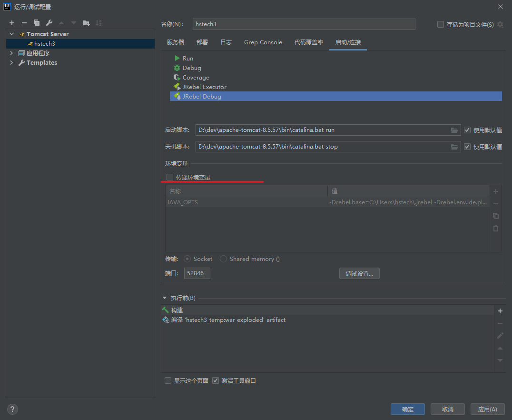Select JRebel Executor in list
Image resolution: width=512 pixels, height=420 pixels.
335,87
